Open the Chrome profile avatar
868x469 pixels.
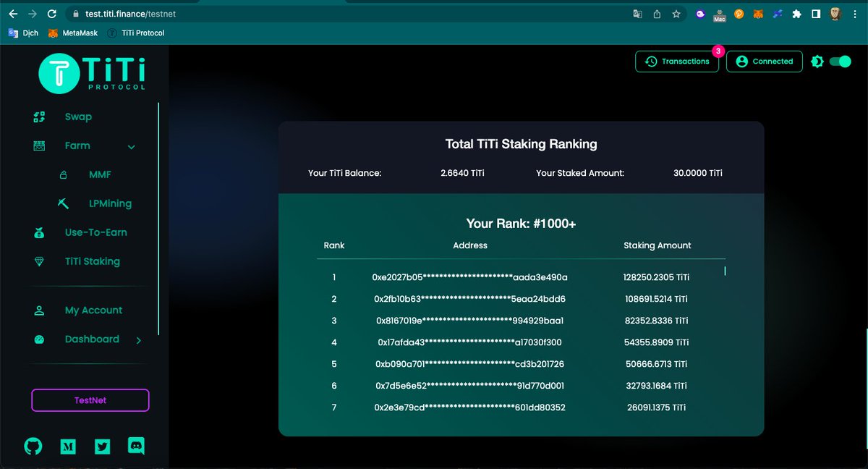tap(835, 14)
